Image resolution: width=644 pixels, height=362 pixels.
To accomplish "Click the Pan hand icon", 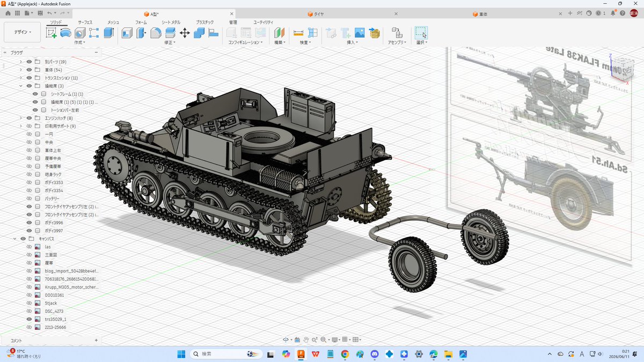I will click(x=305, y=339).
